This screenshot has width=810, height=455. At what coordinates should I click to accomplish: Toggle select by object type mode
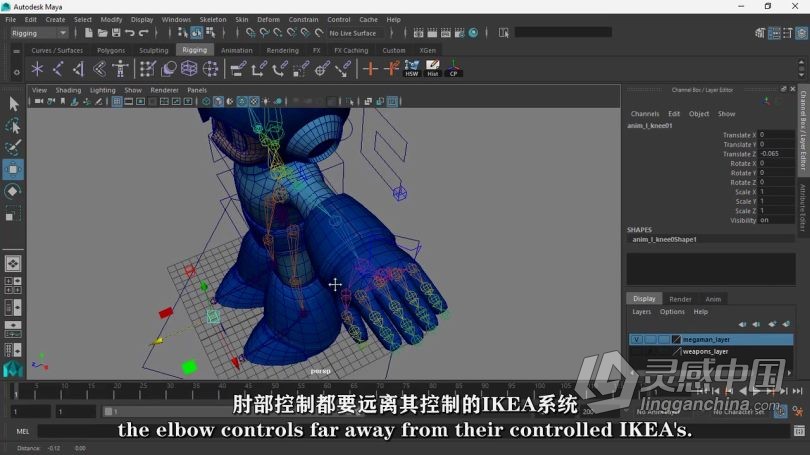tap(196, 33)
